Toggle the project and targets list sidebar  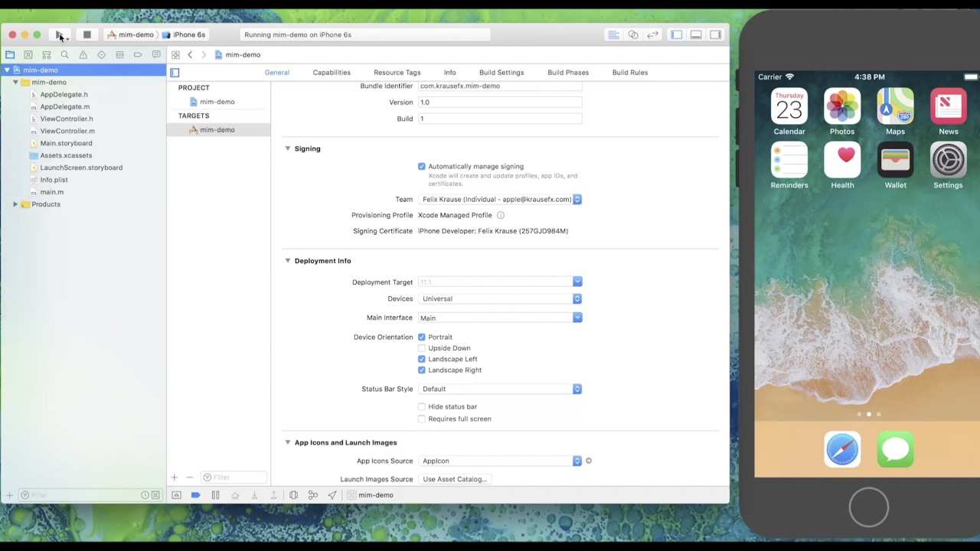coord(175,73)
